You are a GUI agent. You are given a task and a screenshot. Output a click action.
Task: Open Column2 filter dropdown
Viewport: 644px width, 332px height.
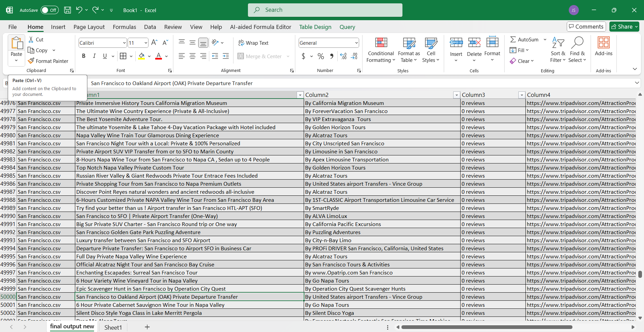457,95
